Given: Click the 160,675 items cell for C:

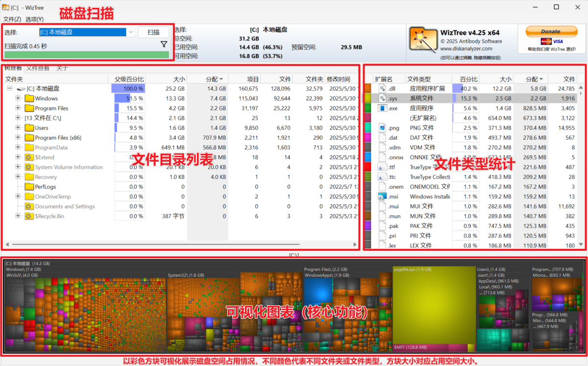Looking at the screenshot, I should click(248, 89).
